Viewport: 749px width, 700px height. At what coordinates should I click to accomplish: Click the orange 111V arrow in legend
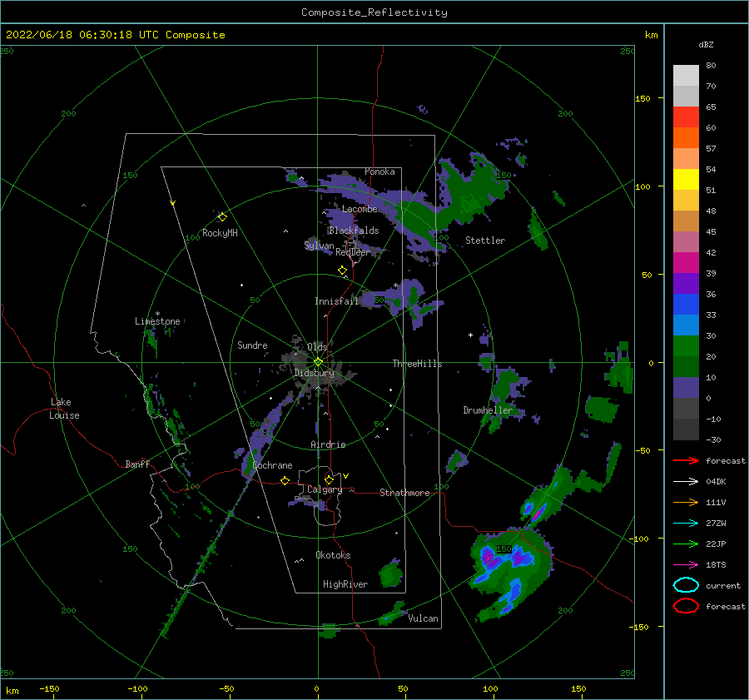[686, 502]
